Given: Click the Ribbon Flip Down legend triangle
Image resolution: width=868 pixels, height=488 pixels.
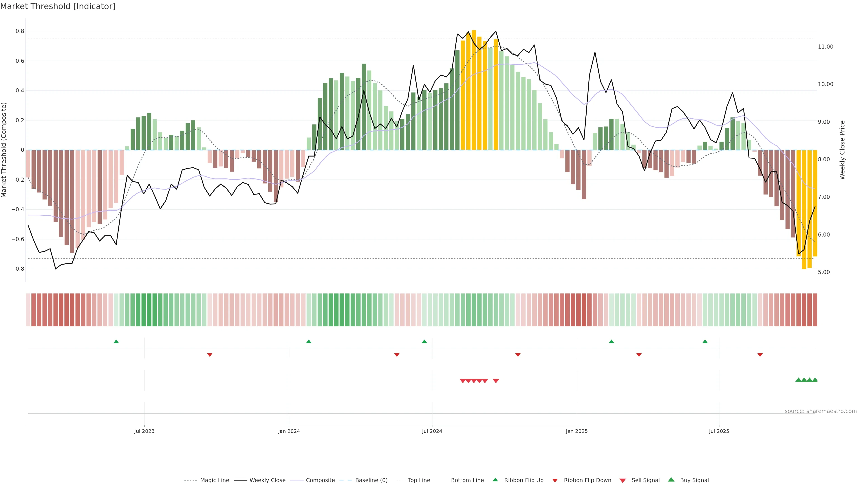Looking at the screenshot, I should click(x=555, y=481).
